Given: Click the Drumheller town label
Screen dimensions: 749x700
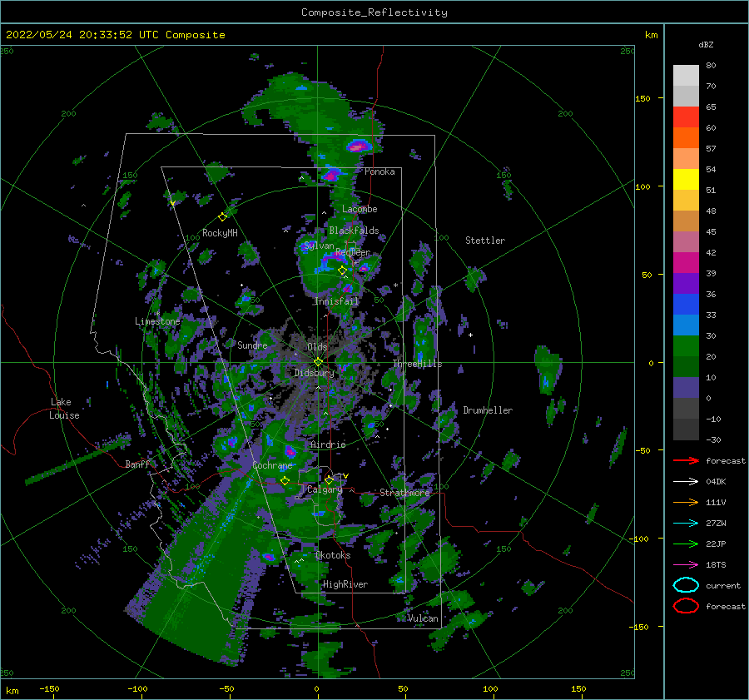Looking at the screenshot, I should (x=488, y=410).
